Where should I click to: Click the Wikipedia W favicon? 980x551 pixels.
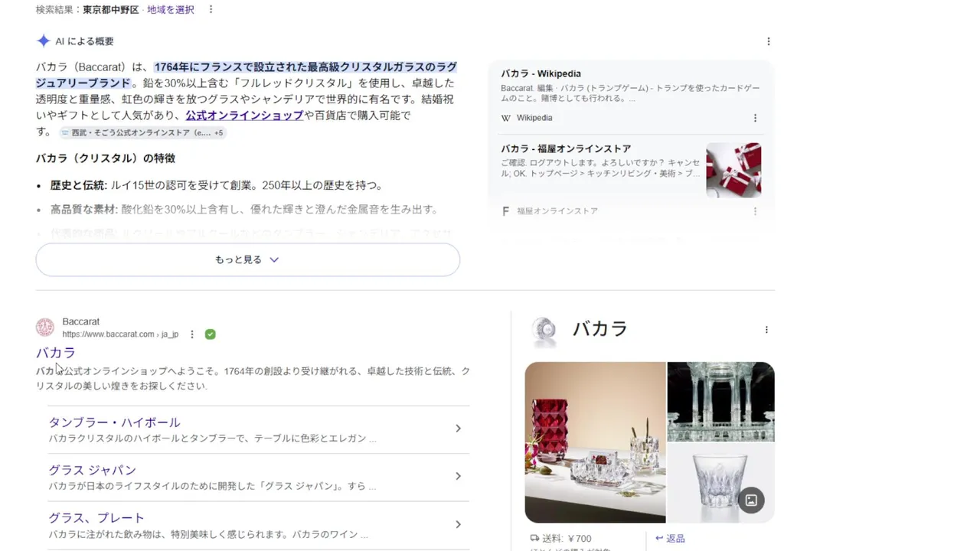505,118
